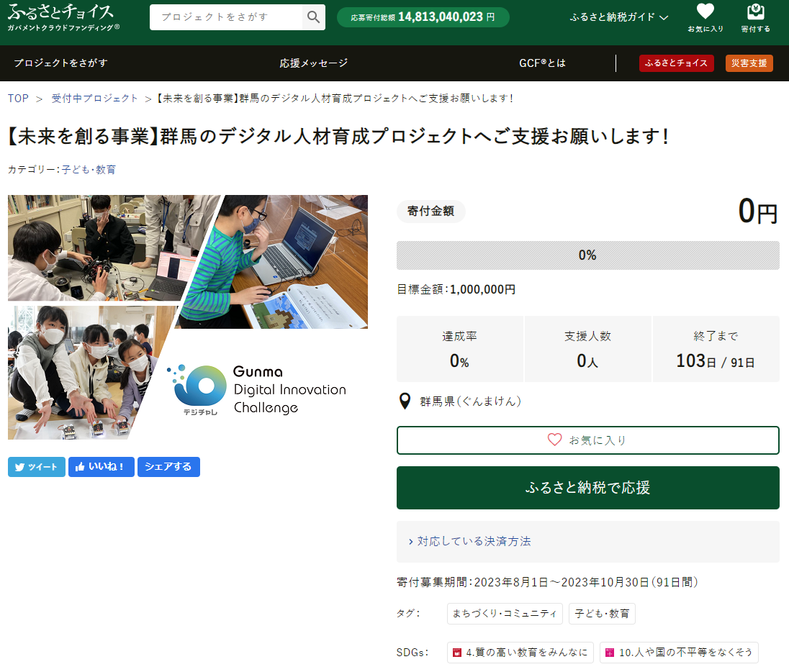Focus the project search input field
This screenshot has width=789, height=672.
click(227, 17)
